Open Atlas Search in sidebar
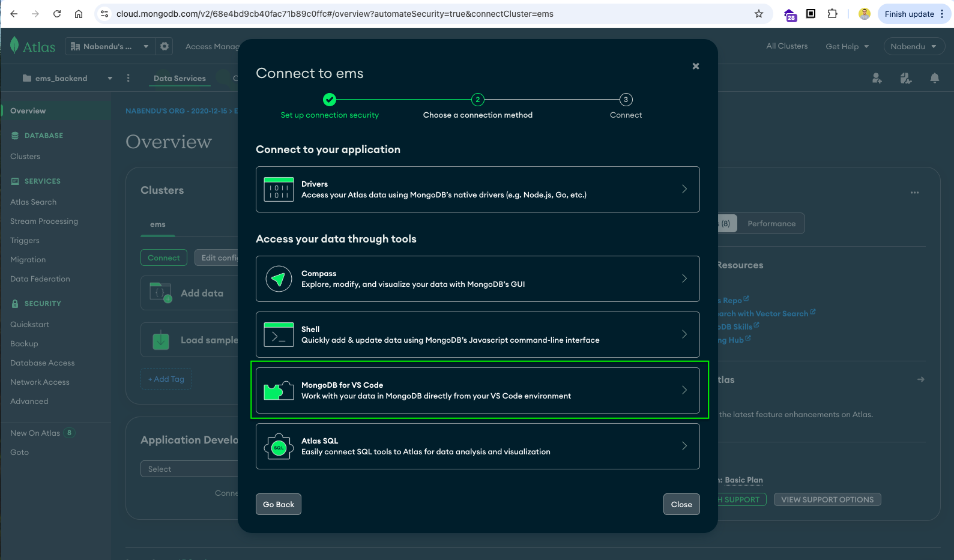Viewport: 954px width, 560px height. tap(33, 202)
